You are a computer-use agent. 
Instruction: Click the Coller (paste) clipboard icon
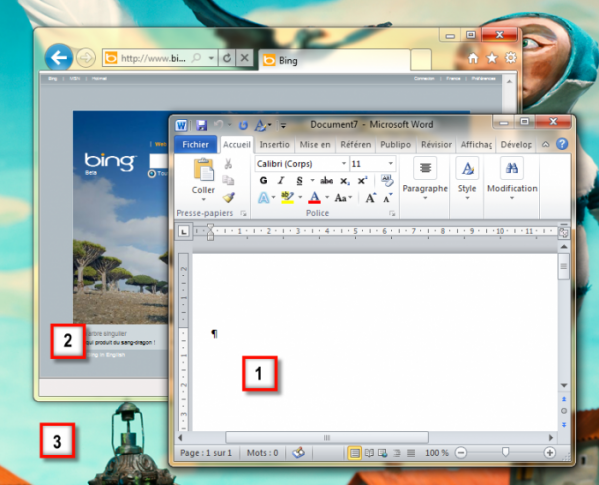click(x=203, y=170)
